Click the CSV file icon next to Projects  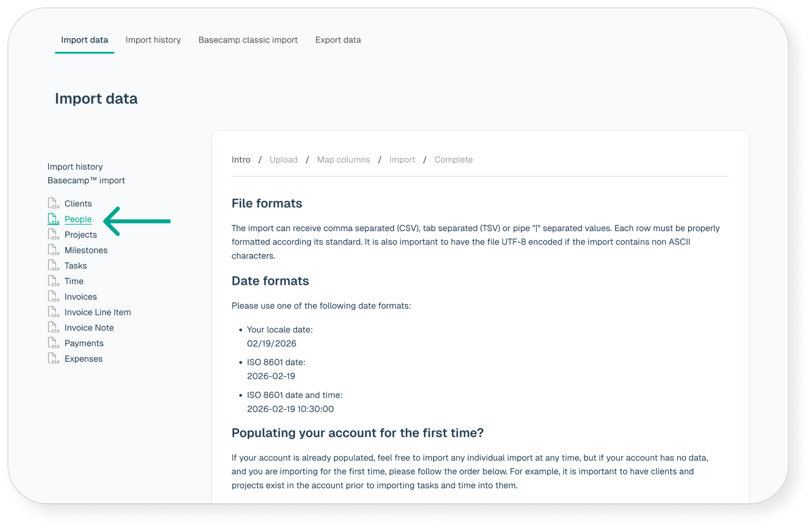click(x=53, y=234)
